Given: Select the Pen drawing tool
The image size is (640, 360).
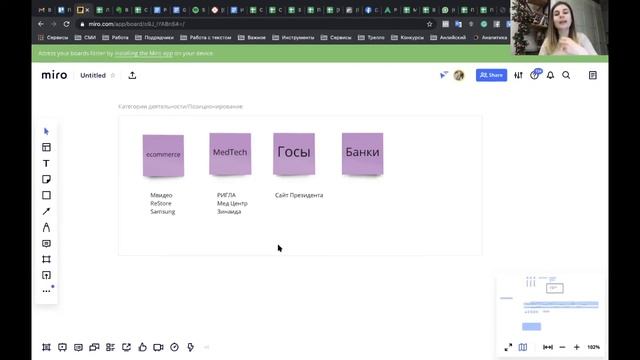Looking at the screenshot, I should click(x=46, y=227).
